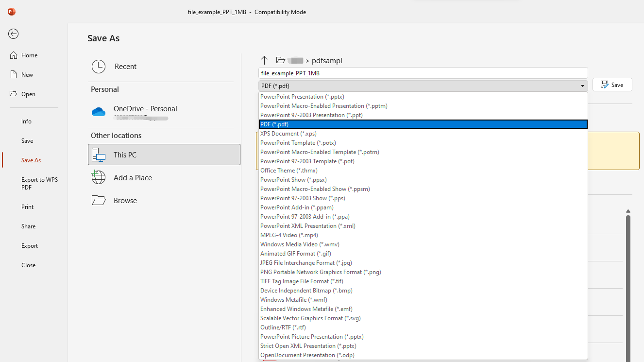Viewport: 644px width, 362px height.
Task: Select OpenDocument Presentation (*.odp) format
Action: pyautogui.click(x=307, y=355)
